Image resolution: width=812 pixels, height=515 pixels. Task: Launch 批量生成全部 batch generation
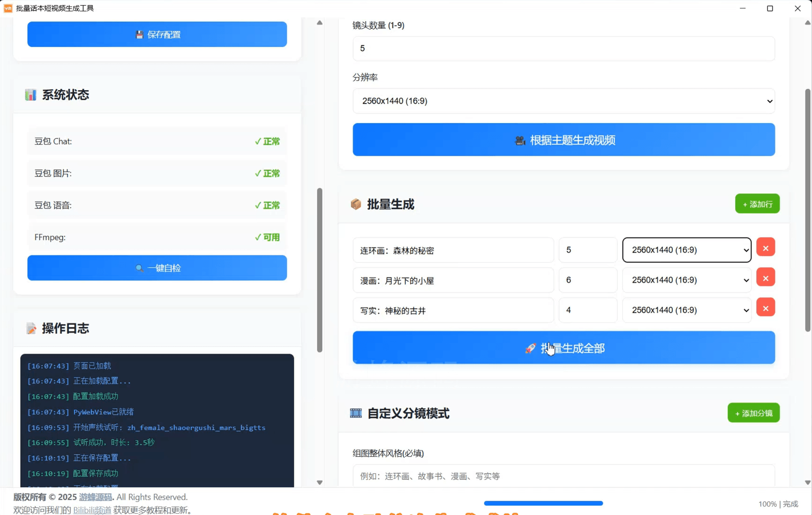click(564, 348)
